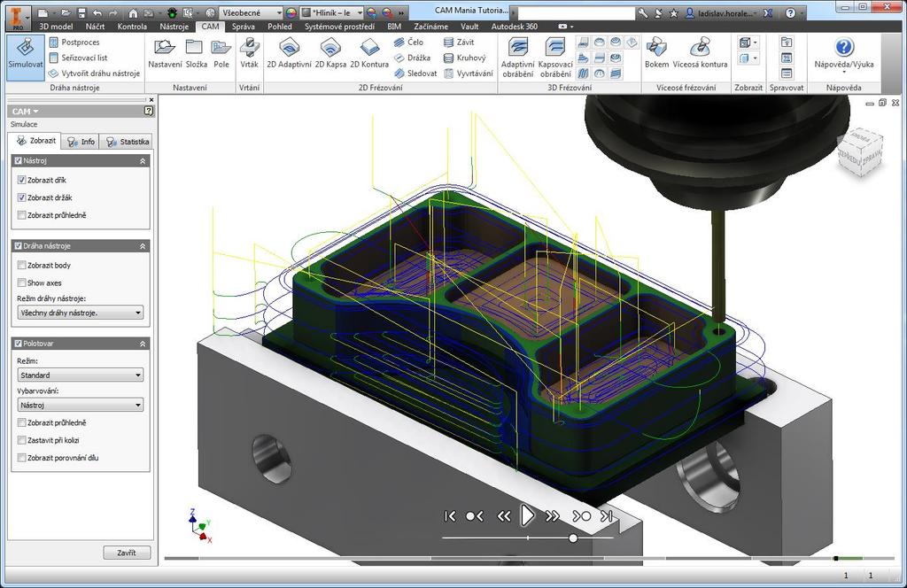Choose Kapsovací obrábění 3D strategy

tap(555, 58)
